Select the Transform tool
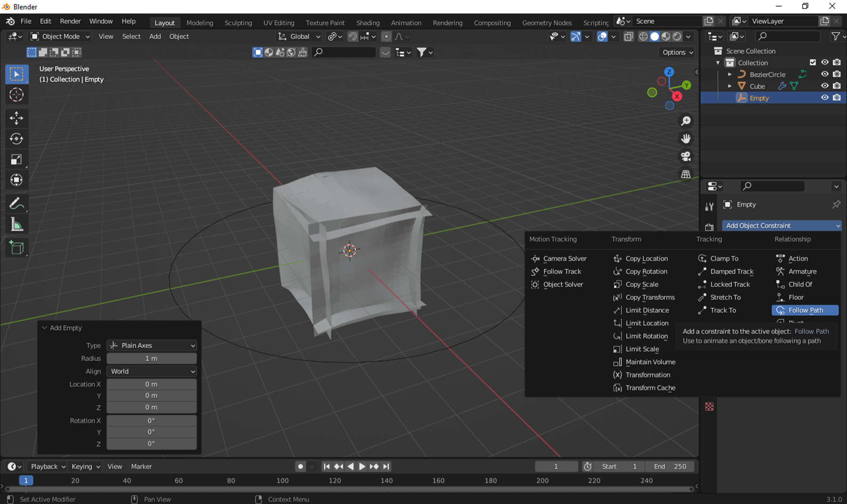The width and height of the screenshot is (847, 504). [x=16, y=180]
